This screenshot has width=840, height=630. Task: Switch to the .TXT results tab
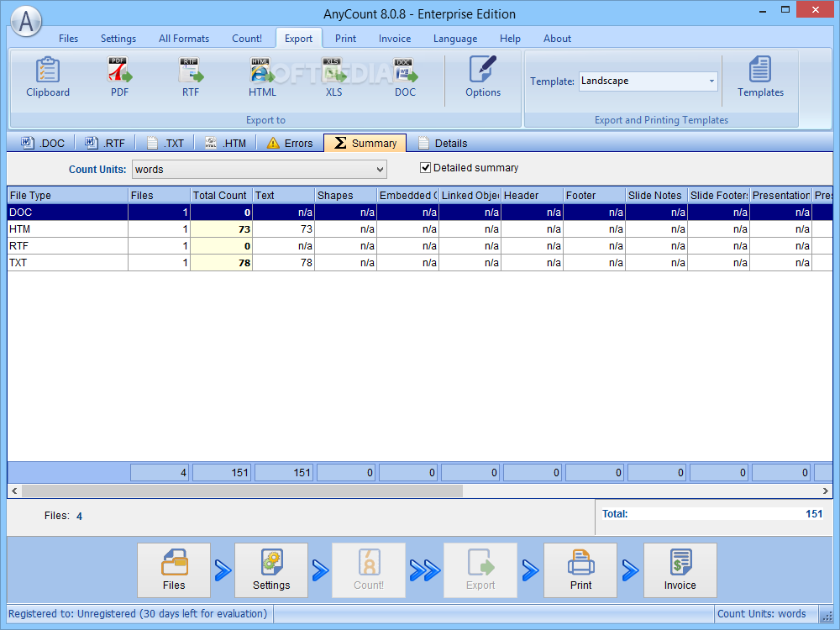pos(165,143)
